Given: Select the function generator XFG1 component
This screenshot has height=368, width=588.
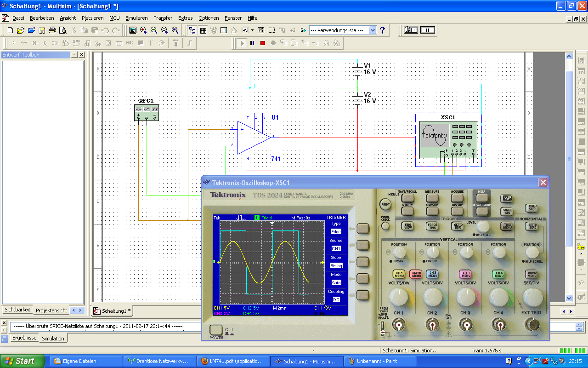Looking at the screenshot, I should click(147, 113).
